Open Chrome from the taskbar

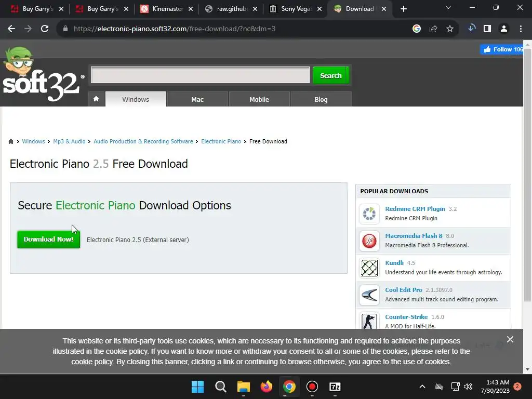(289, 387)
